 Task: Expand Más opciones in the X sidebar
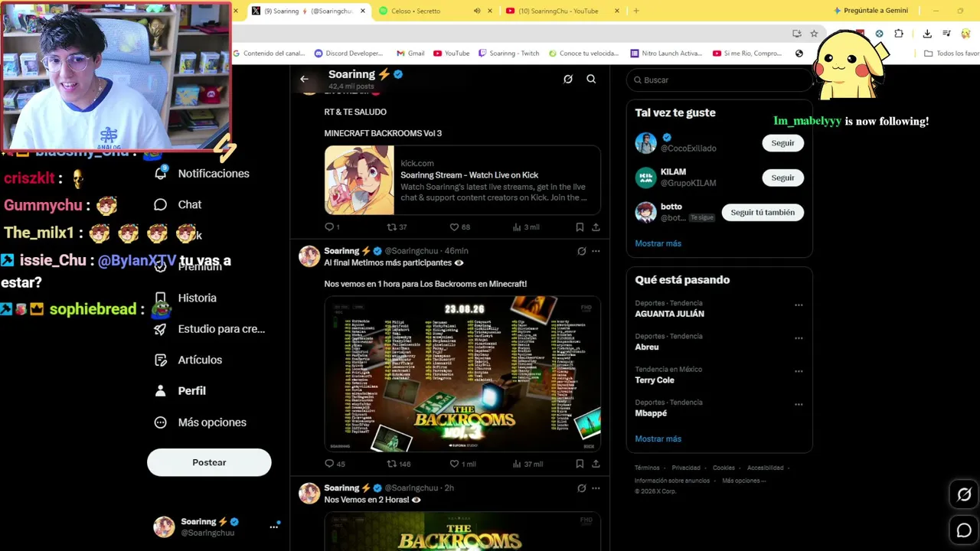click(200, 422)
